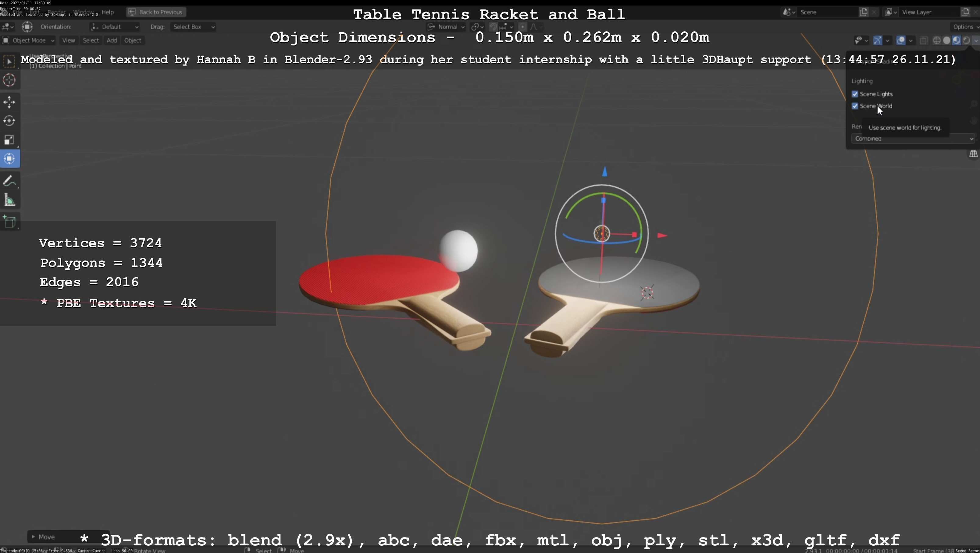Open the Render Pass Combined dropdown
Screen dimensions: 980x553
click(913, 138)
